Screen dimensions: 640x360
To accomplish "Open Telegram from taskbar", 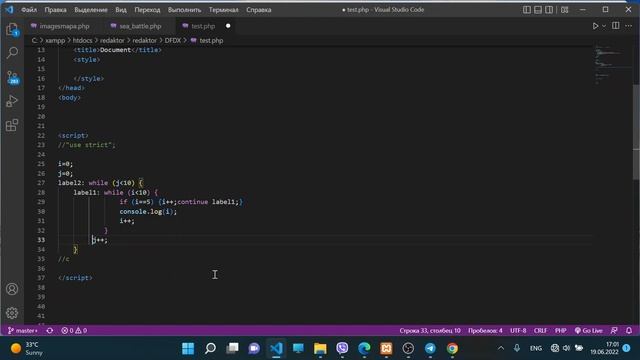I will tap(430, 348).
